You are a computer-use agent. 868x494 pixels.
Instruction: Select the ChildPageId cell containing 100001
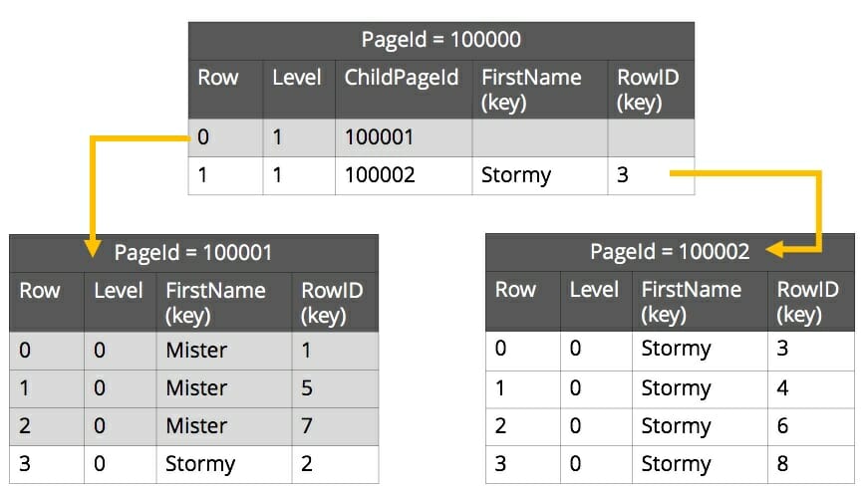[x=379, y=136]
